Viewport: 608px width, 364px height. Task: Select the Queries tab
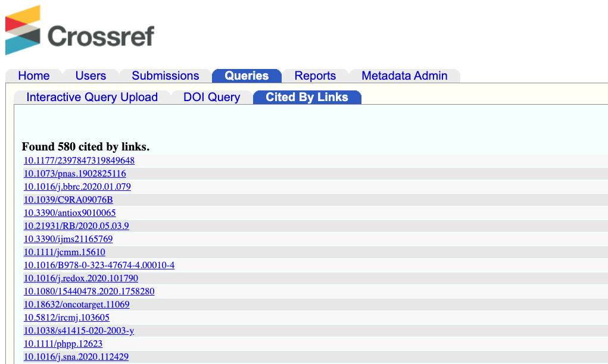click(x=246, y=76)
